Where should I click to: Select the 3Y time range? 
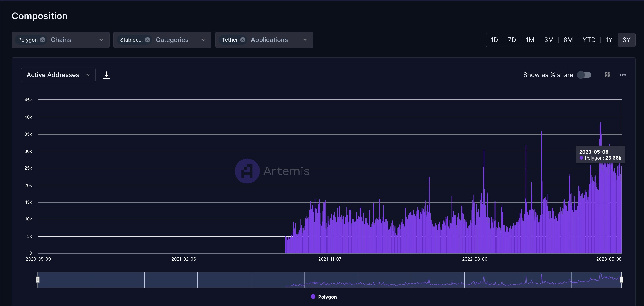click(x=626, y=40)
